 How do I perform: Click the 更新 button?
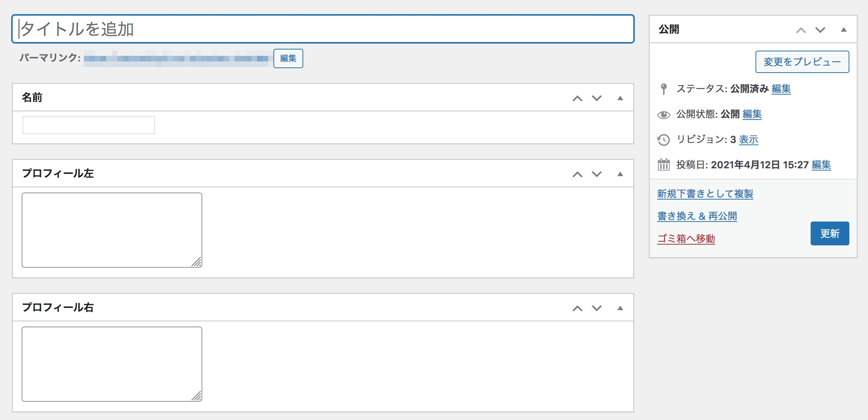pos(830,233)
